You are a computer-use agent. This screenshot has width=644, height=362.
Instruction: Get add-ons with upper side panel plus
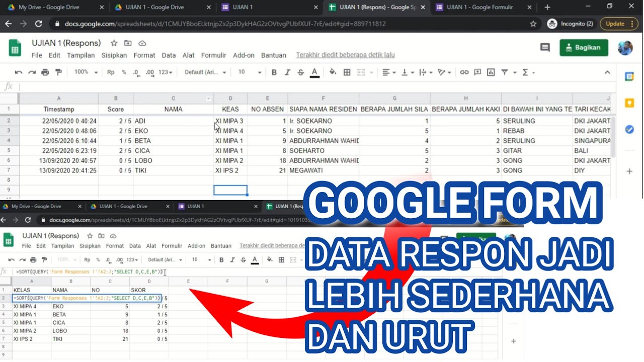point(629,171)
